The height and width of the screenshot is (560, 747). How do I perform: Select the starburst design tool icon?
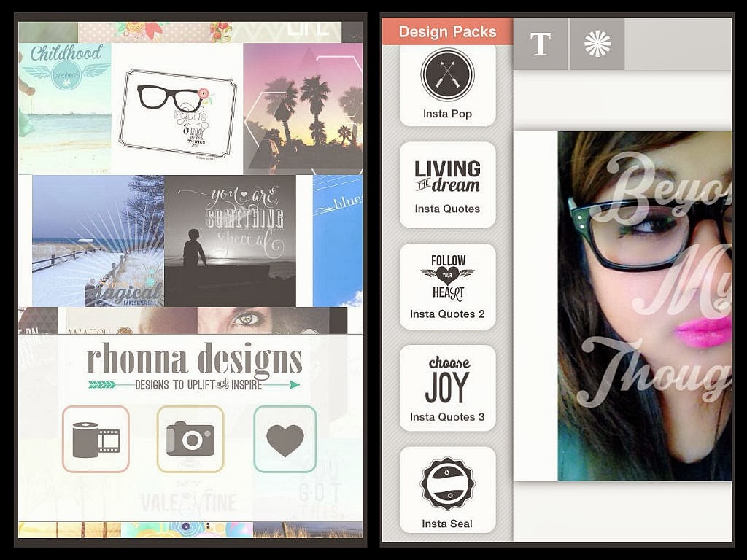tap(597, 44)
